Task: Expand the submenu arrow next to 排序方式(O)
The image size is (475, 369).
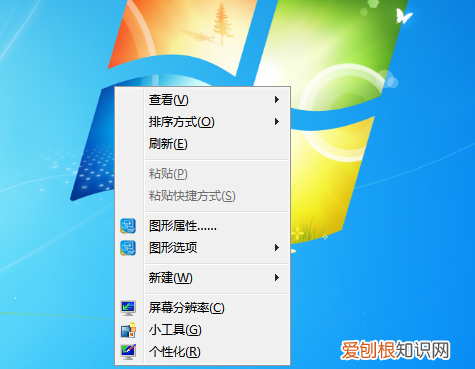Action: pyautogui.click(x=277, y=121)
